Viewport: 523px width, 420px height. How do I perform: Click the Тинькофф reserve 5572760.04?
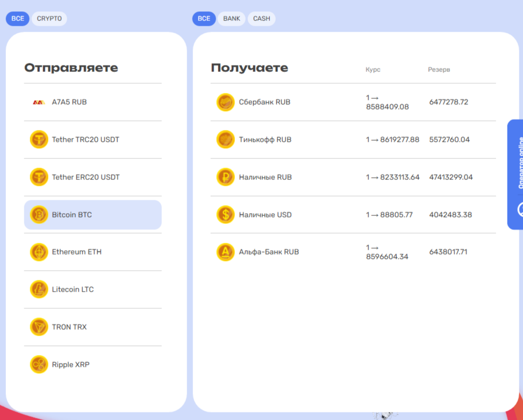pyautogui.click(x=449, y=140)
